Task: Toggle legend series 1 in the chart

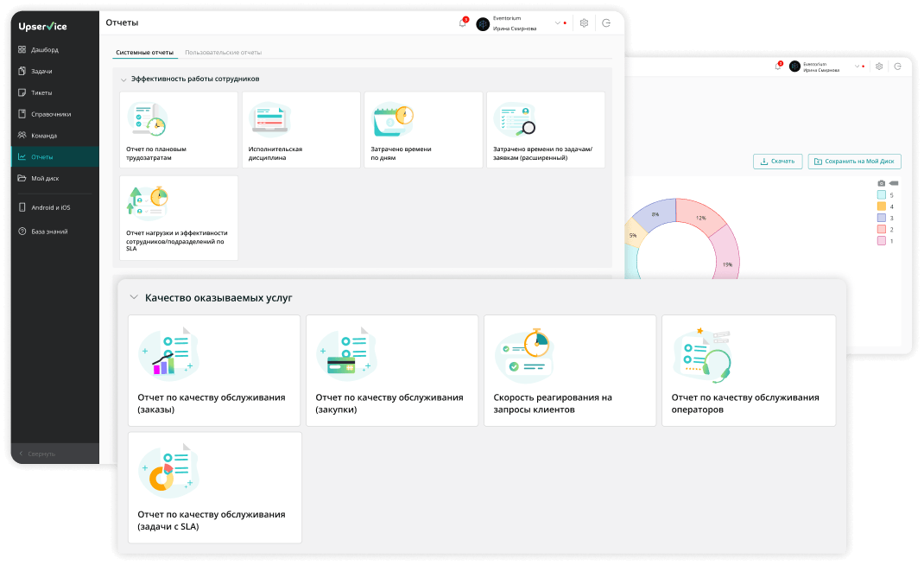Action: click(x=881, y=241)
